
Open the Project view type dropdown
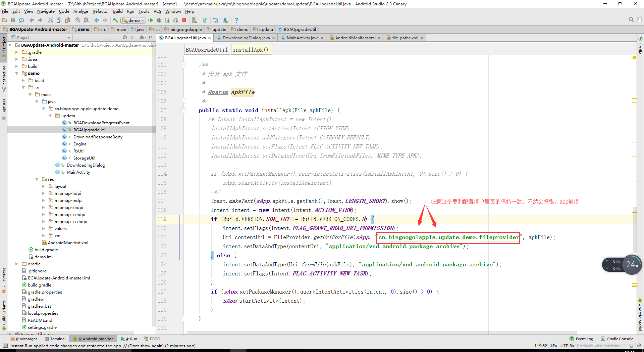(x=41, y=38)
